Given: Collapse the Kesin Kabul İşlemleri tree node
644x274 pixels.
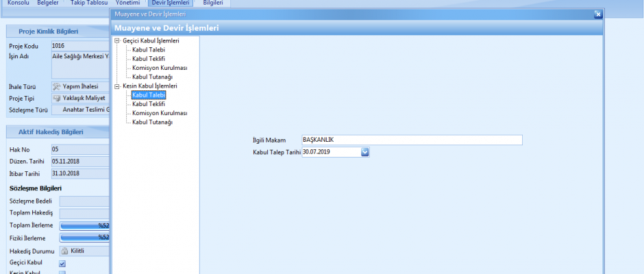Looking at the screenshot, I should 117,86.
